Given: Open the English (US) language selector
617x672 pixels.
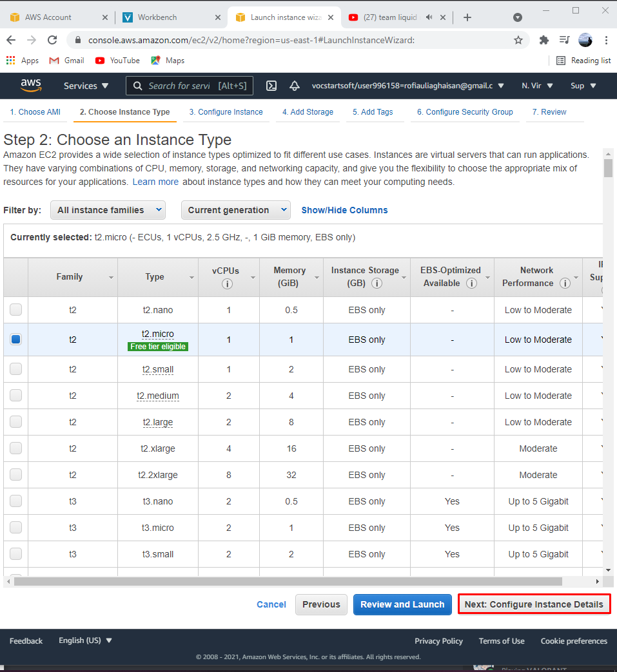Looking at the screenshot, I should [x=85, y=640].
